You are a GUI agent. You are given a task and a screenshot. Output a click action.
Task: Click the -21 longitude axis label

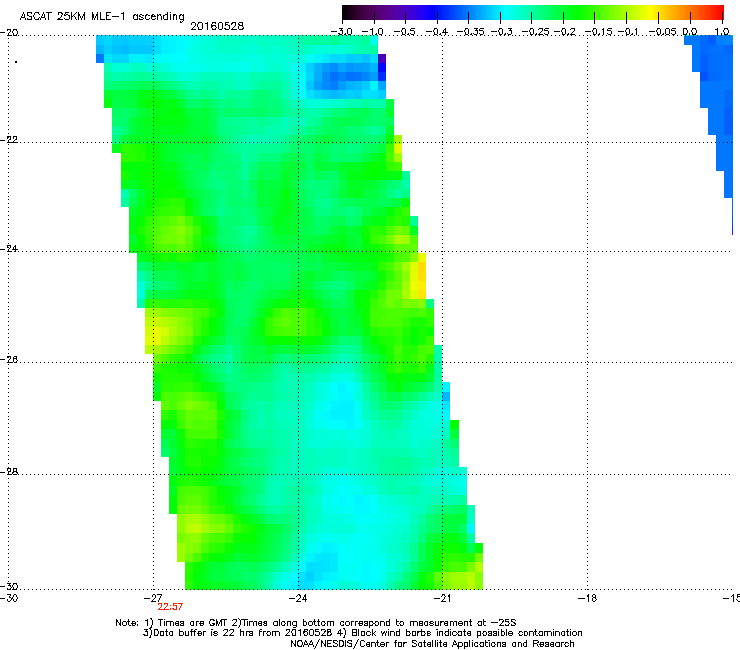pyautogui.click(x=442, y=598)
